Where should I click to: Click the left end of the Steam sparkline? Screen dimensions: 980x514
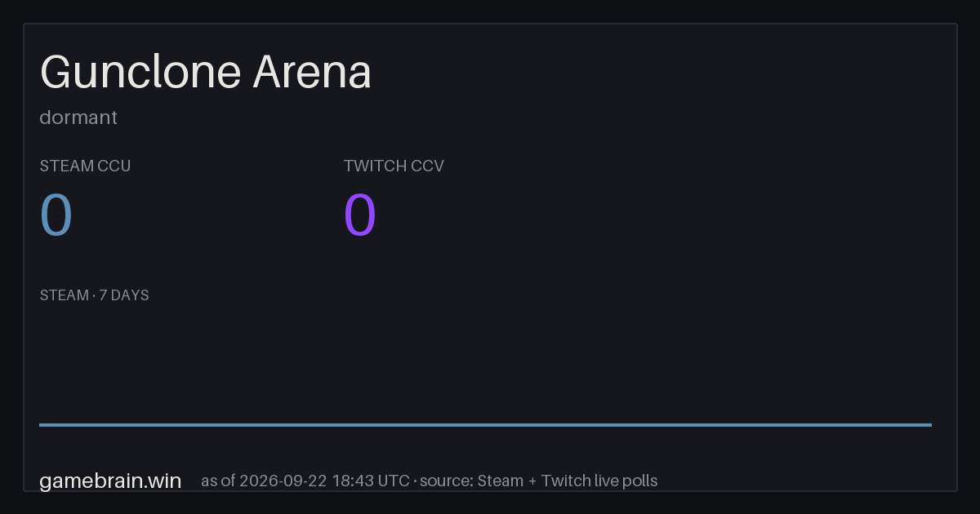(x=41, y=424)
